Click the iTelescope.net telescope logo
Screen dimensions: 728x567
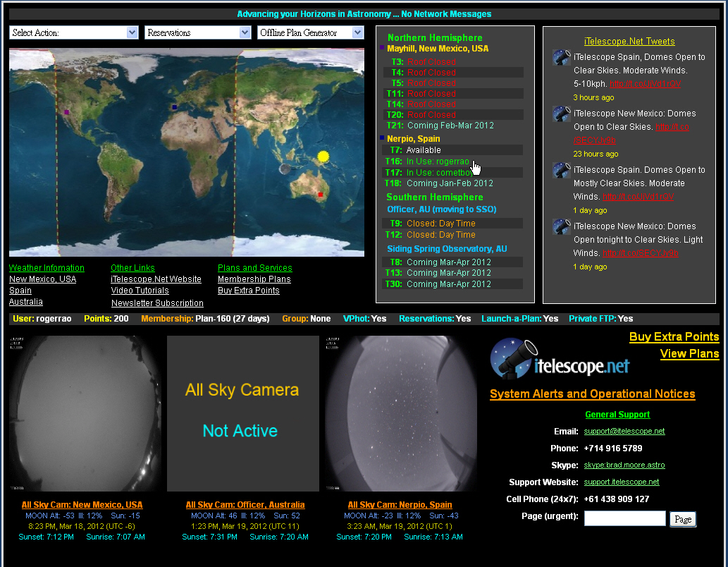click(560, 358)
